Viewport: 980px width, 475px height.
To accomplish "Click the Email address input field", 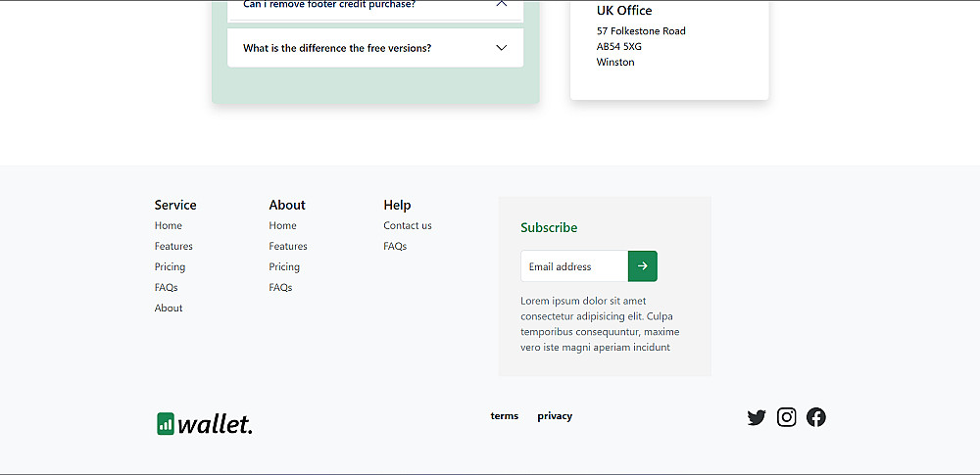I will (574, 266).
